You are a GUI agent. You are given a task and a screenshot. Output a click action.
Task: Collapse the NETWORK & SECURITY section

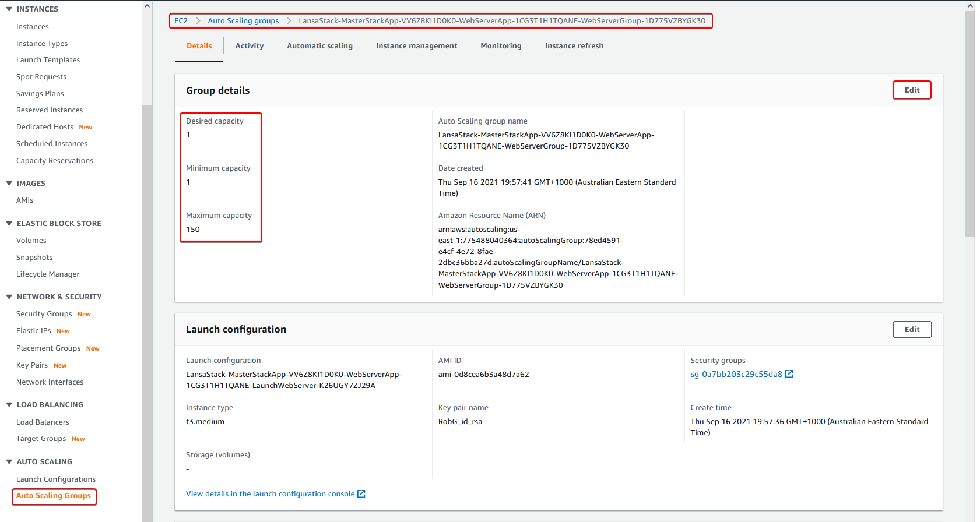(x=9, y=297)
